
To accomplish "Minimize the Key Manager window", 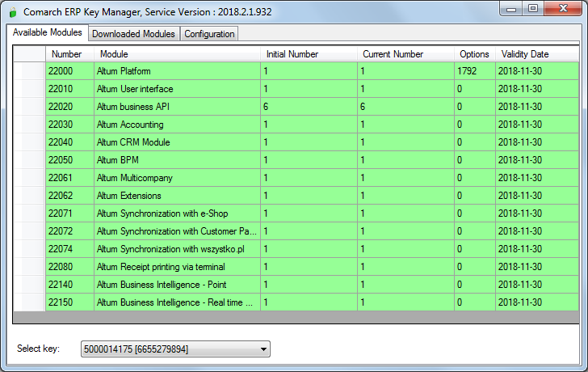I will pos(511,8).
